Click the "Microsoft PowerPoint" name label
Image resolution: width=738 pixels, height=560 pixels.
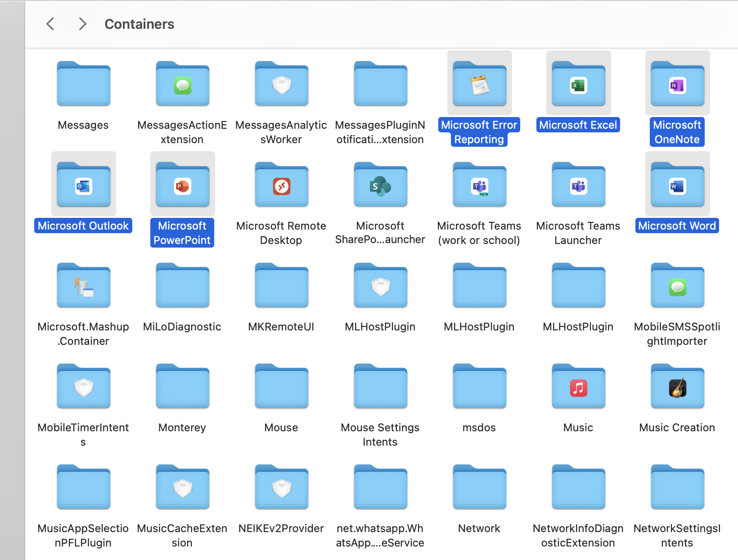tap(182, 233)
